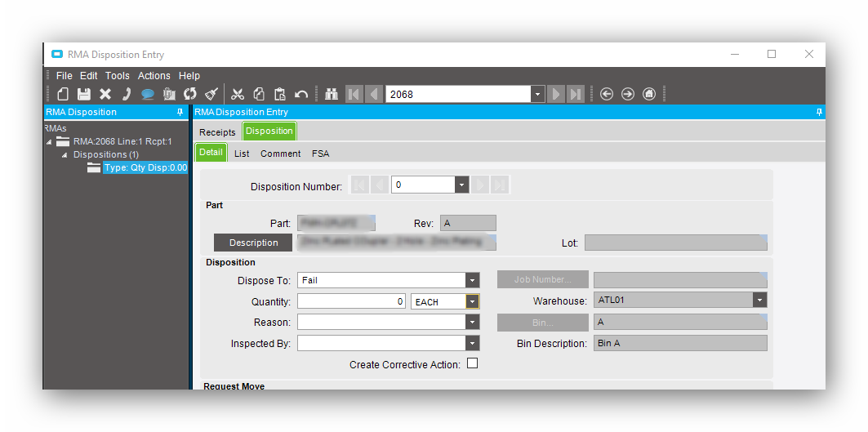Click the Undo arrow icon
Viewport: 868px width, 432px height.
click(301, 94)
